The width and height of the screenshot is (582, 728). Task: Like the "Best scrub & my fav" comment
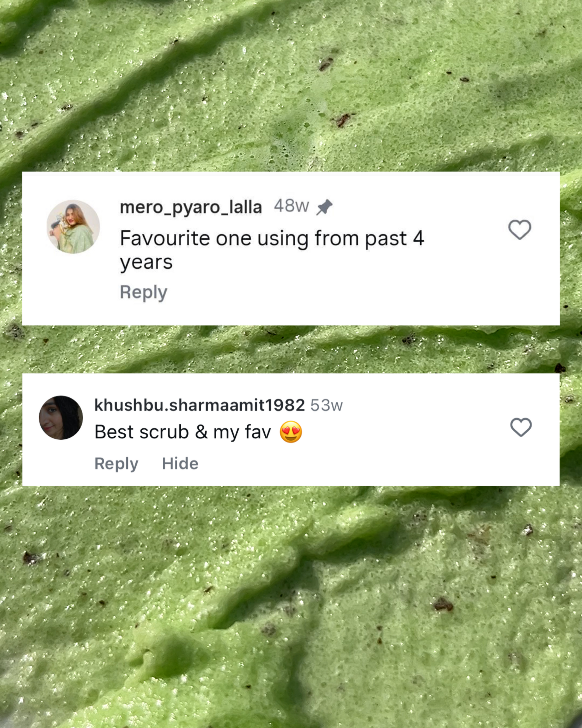(521, 427)
